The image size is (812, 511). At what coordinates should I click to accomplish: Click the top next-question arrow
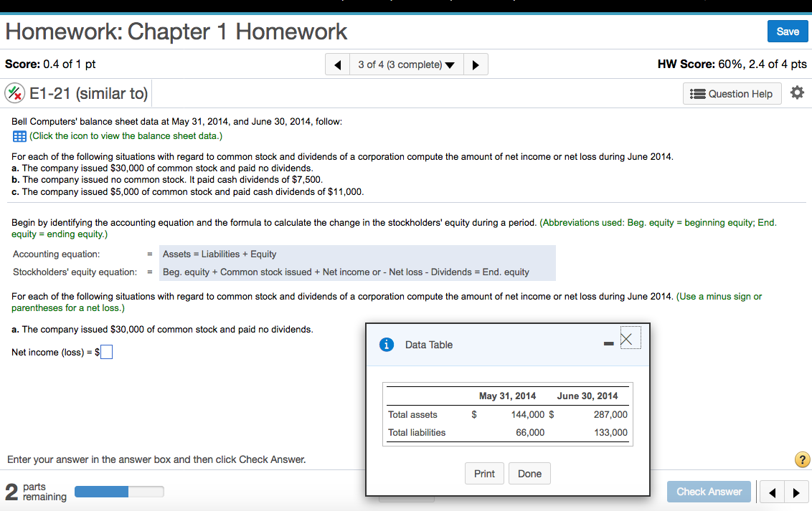pos(476,64)
